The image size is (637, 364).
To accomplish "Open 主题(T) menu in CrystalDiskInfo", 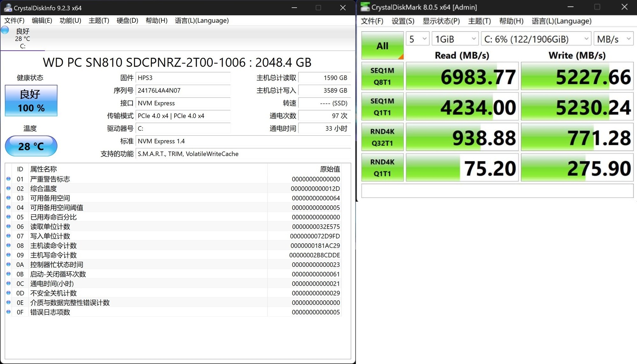I will point(99,20).
